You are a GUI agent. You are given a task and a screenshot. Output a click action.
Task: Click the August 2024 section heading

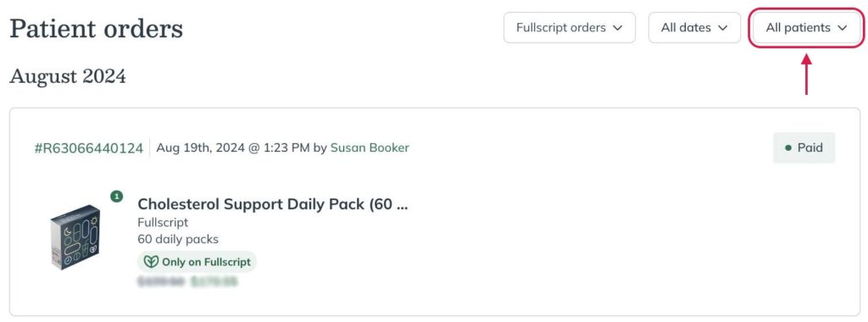coord(68,76)
